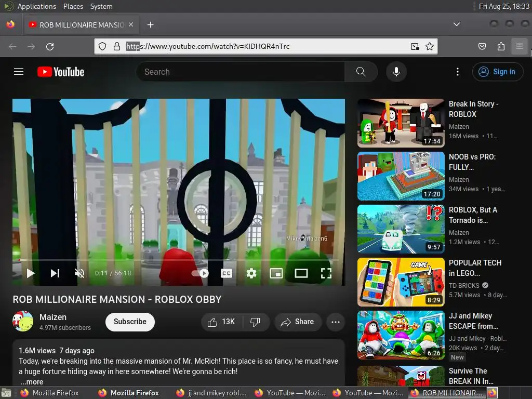This screenshot has height=399, width=532.
Task: Focus the YouTube Search field
Action: [240, 72]
